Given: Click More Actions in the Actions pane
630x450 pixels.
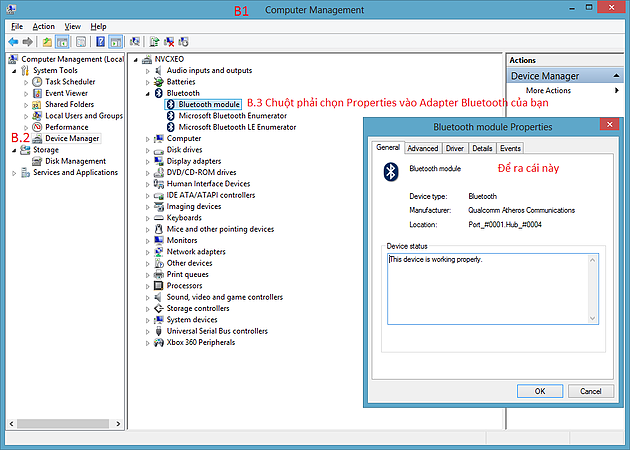Looking at the screenshot, I should [x=547, y=91].
